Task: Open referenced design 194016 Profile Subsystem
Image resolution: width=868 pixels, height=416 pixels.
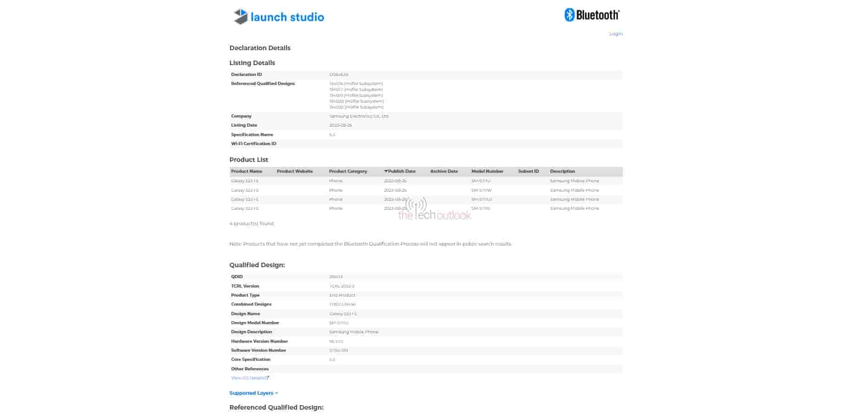Action: point(356,84)
